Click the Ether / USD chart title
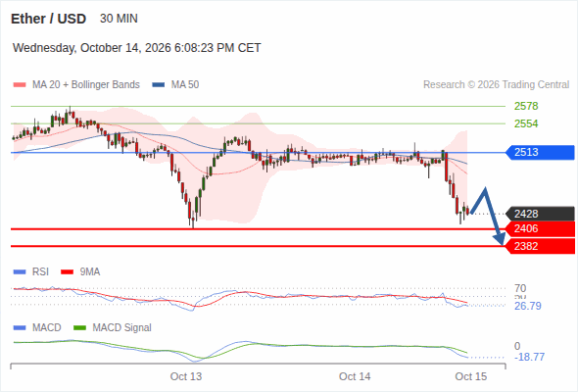This screenshot has height=392, width=578. pos(48,19)
